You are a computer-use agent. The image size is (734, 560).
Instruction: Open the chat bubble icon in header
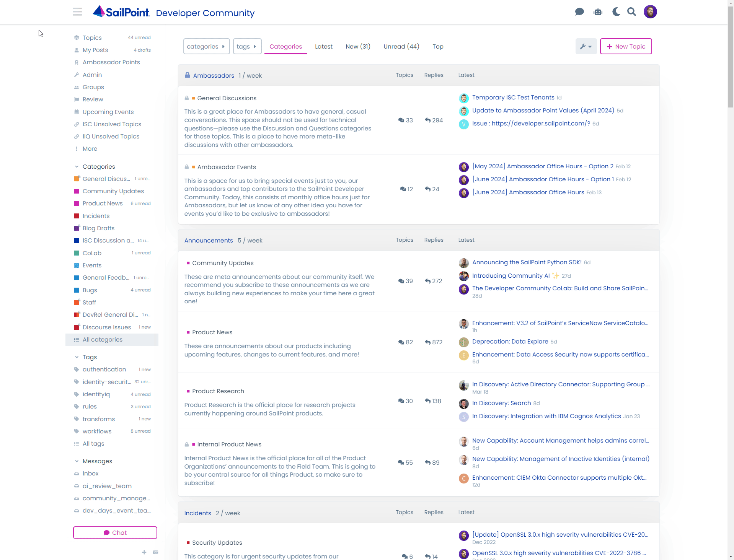tap(579, 12)
